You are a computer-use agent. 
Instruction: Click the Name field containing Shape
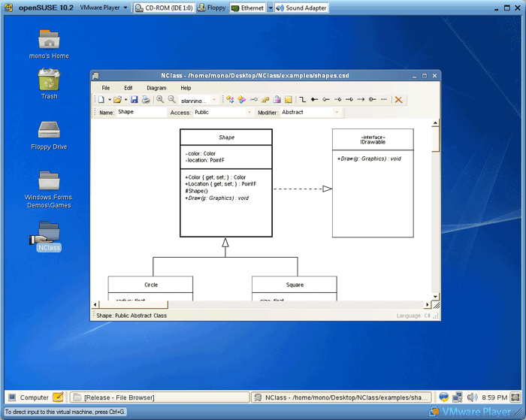pos(141,113)
